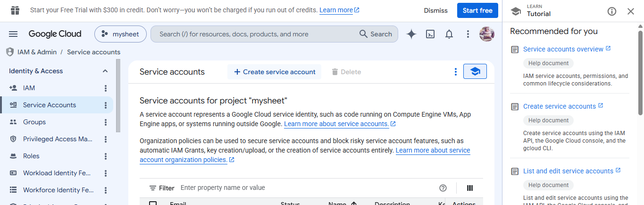Select all rows with the header checkbox
Image resolution: width=644 pixels, height=205 pixels.
(153, 204)
